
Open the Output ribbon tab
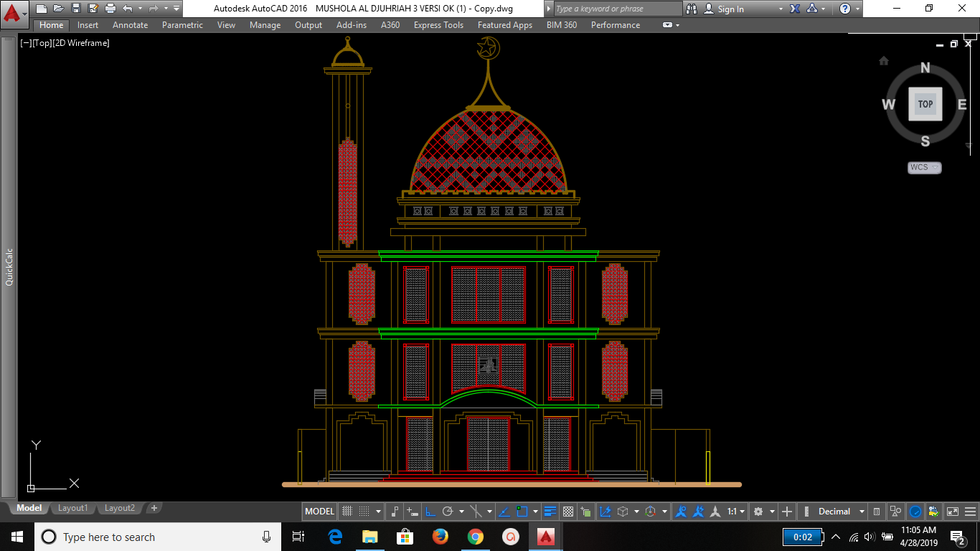click(308, 25)
